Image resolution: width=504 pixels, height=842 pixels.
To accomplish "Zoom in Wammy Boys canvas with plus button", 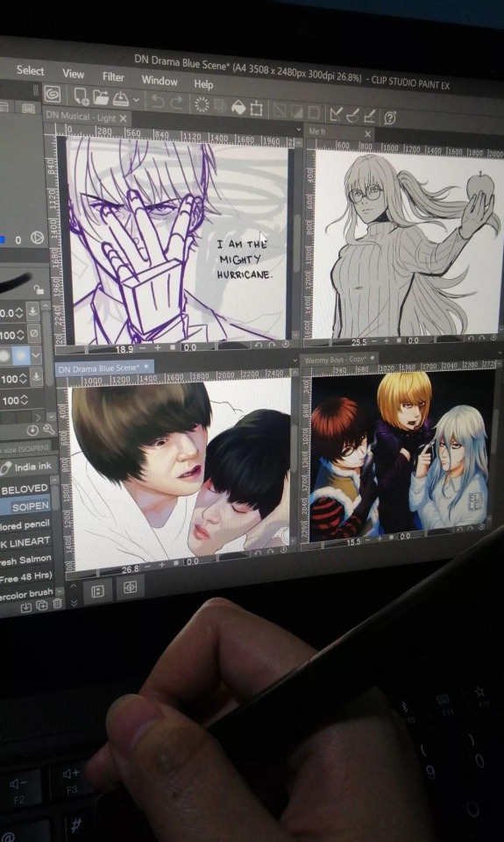I will tap(381, 538).
